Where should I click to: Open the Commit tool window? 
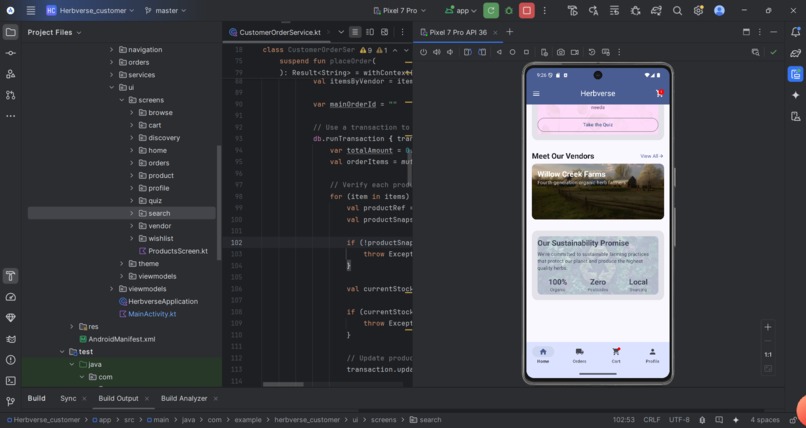click(10, 53)
